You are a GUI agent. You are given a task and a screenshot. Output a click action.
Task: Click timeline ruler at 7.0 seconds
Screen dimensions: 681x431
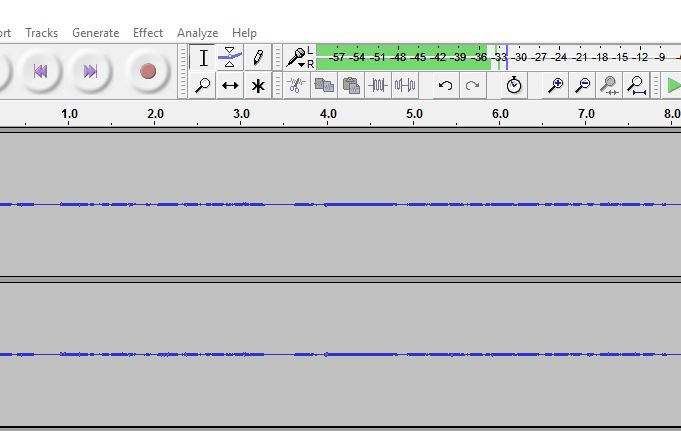tap(586, 115)
